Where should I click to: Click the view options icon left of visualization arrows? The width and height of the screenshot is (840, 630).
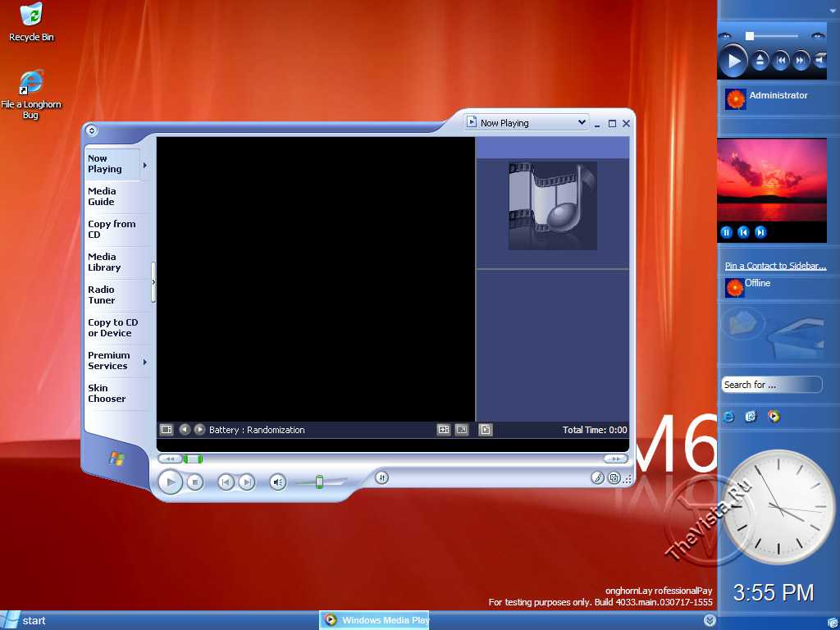pyautogui.click(x=167, y=430)
